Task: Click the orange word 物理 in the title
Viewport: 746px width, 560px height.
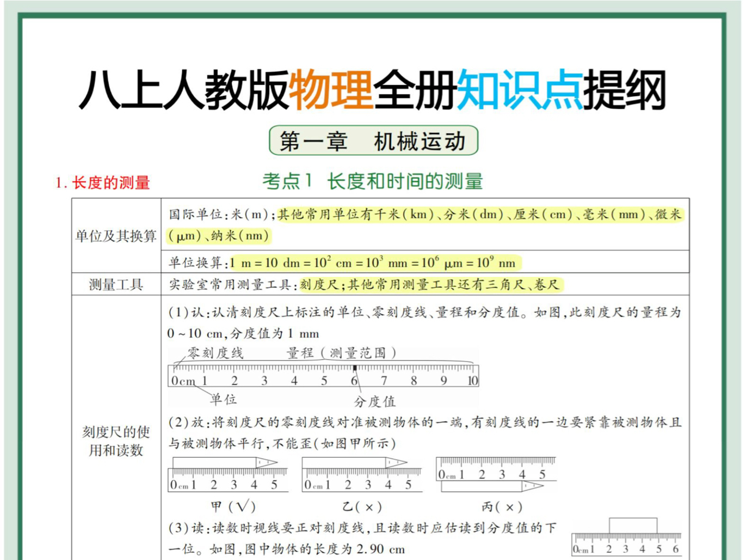Action: tap(330, 90)
